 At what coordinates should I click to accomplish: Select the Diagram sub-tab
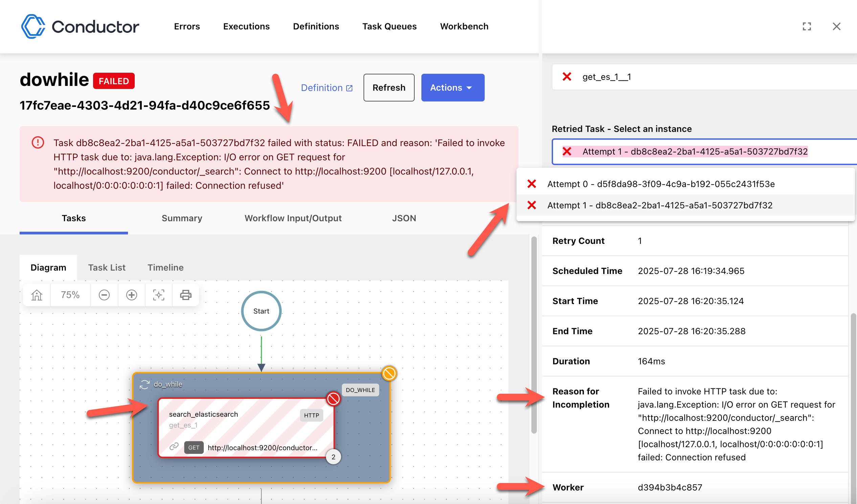click(48, 268)
